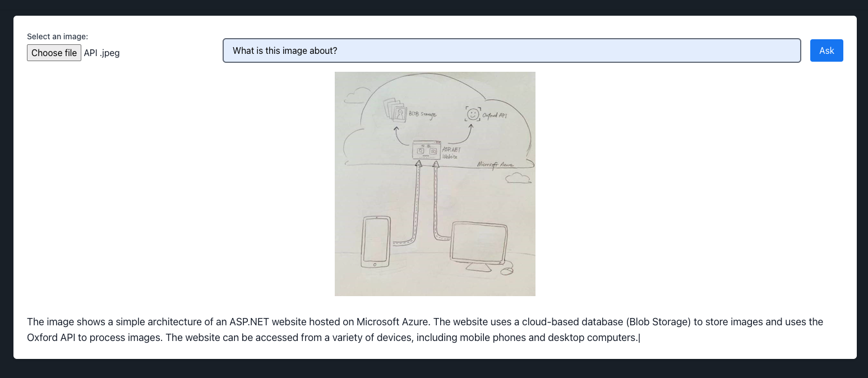Focus the question input field
Viewport: 868px width, 378px height.
(511, 50)
